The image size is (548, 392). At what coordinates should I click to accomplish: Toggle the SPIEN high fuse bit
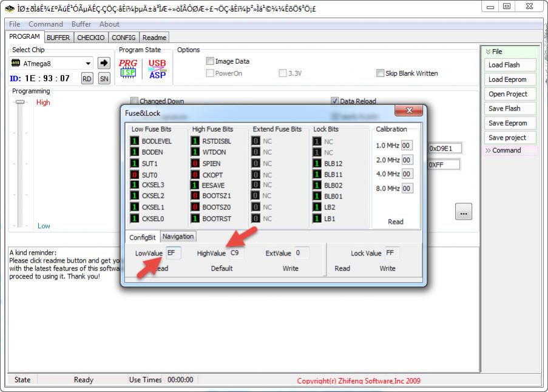tap(195, 163)
